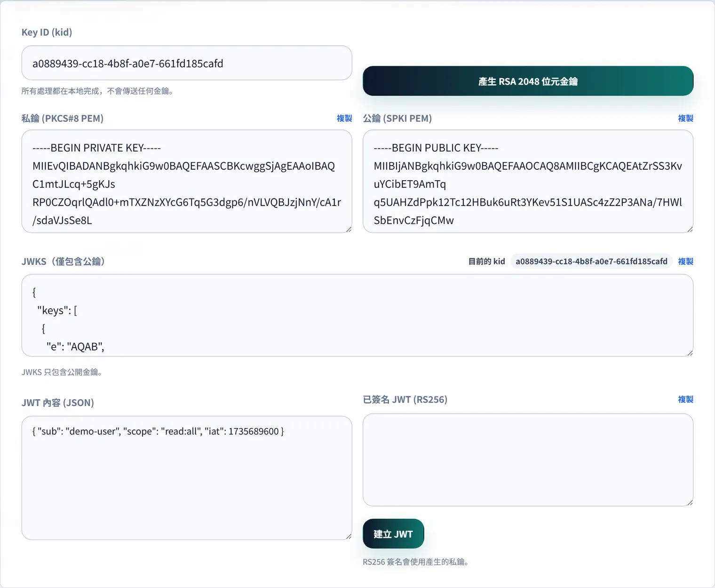The width and height of the screenshot is (715, 588).
Task: Click the RS256 簽名會使用產生的私鑰 hint
Action: coord(416,562)
